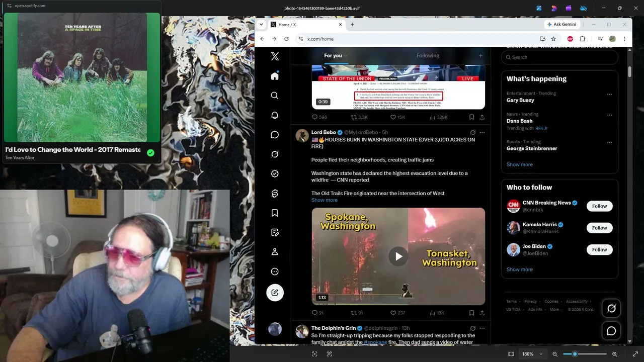Show more trends in What's happening
Viewport: 644px width, 362px height.
click(519, 164)
